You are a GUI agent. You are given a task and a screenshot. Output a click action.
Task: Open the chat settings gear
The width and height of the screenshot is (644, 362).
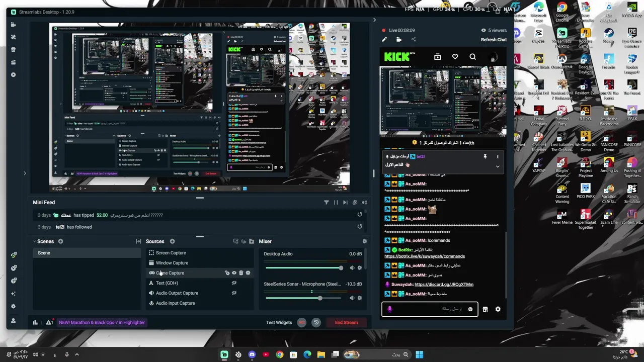(x=498, y=309)
